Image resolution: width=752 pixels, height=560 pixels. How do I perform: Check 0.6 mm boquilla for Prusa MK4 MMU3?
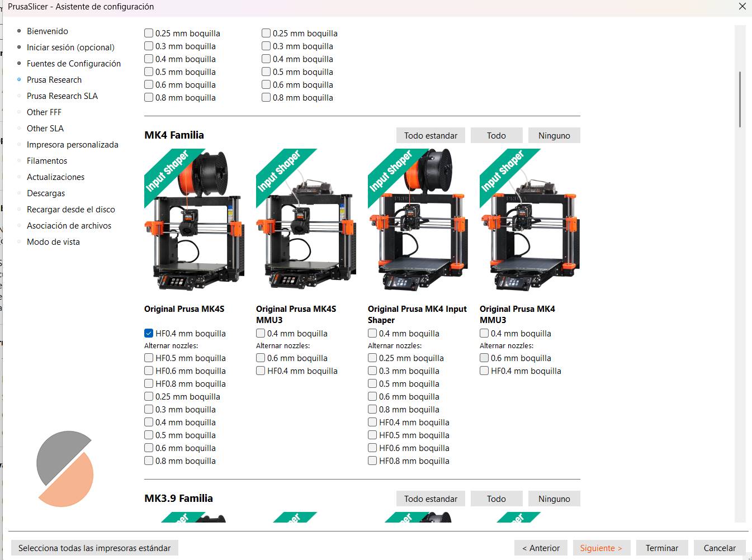(484, 358)
